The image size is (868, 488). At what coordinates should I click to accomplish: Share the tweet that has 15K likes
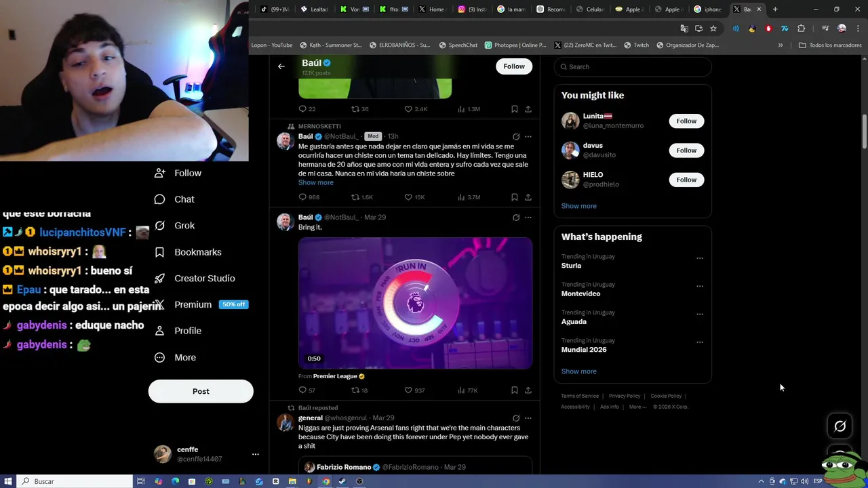pos(528,197)
